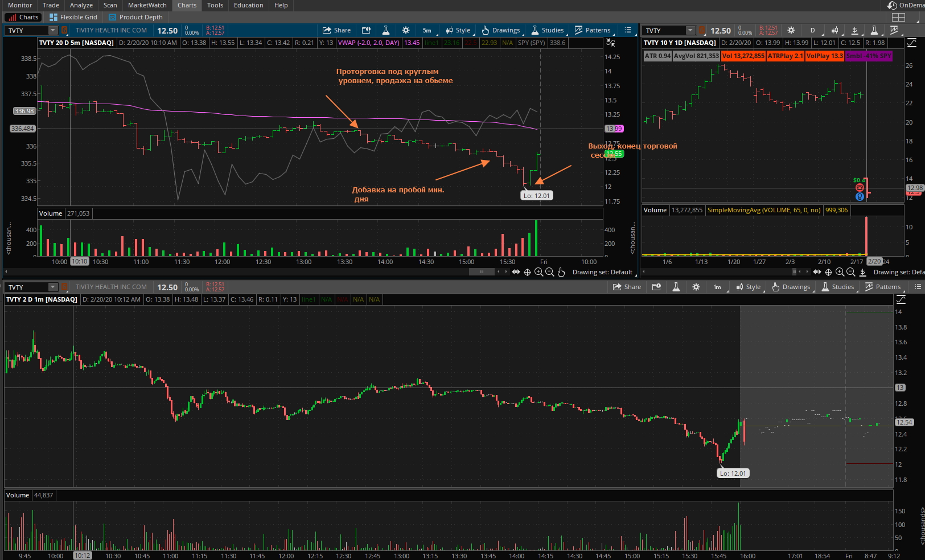Zoom out on the 5m chart
Screen dimensions: 925x560
pyautogui.click(x=550, y=272)
